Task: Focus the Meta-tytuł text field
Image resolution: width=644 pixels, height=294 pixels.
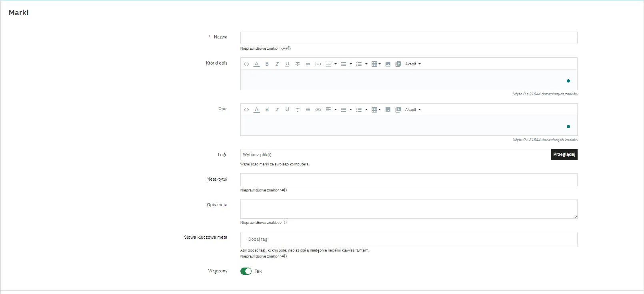Action: click(x=408, y=180)
